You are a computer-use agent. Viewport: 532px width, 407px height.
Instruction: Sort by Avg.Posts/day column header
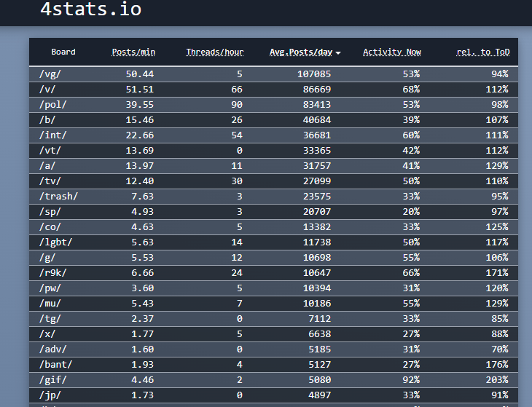click(301, 52)
